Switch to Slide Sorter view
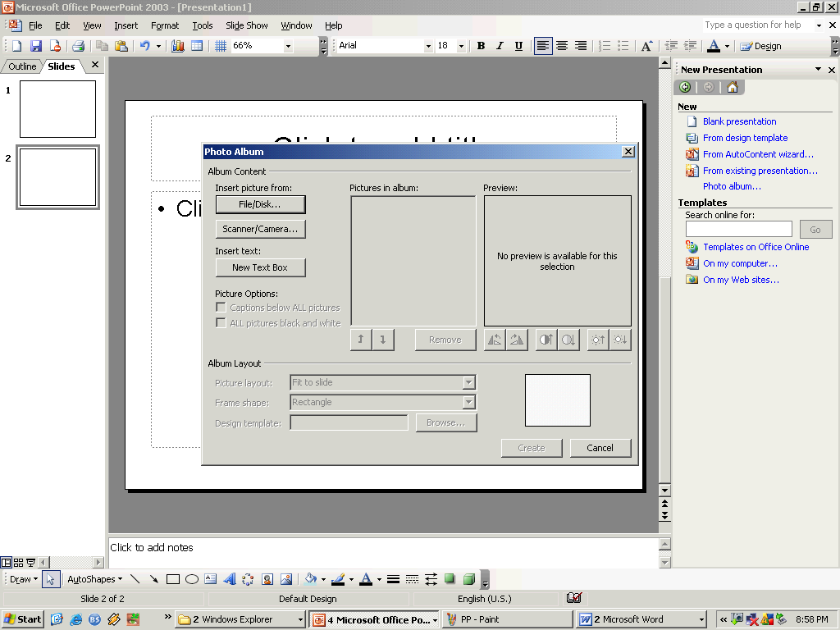The width and height of the screenshot is (840, 630). [18, 563]
